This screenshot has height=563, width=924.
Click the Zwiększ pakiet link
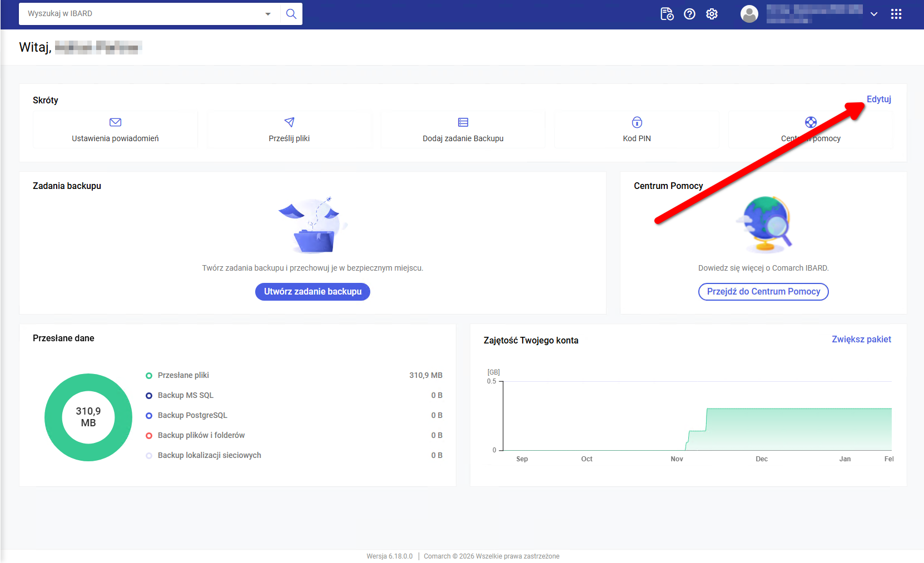(861, 339)
